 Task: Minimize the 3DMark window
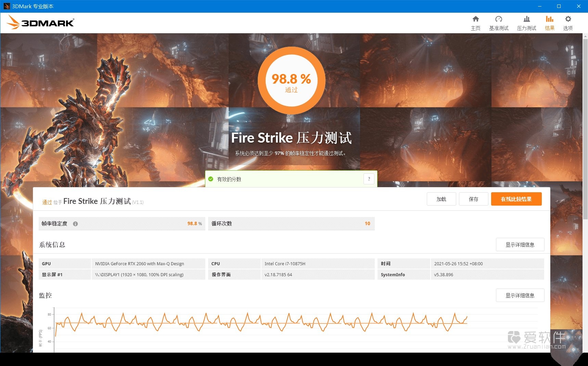click(539, 6)
